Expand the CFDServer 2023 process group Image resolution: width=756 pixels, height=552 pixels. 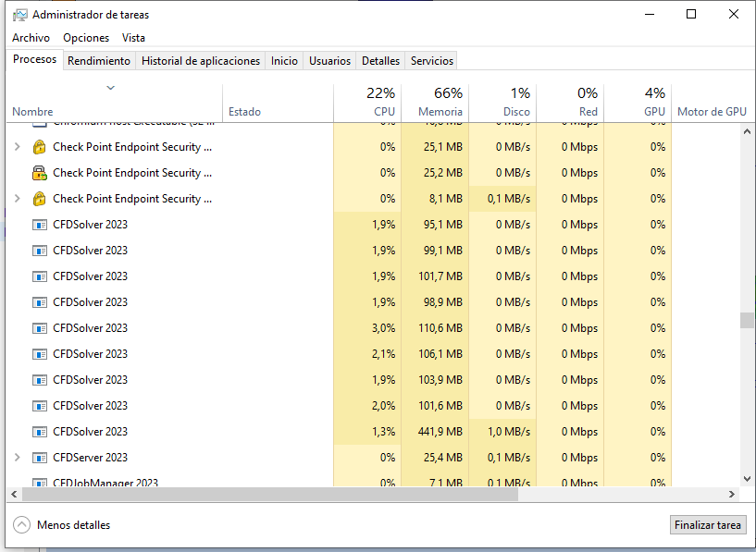coord(19,457)
